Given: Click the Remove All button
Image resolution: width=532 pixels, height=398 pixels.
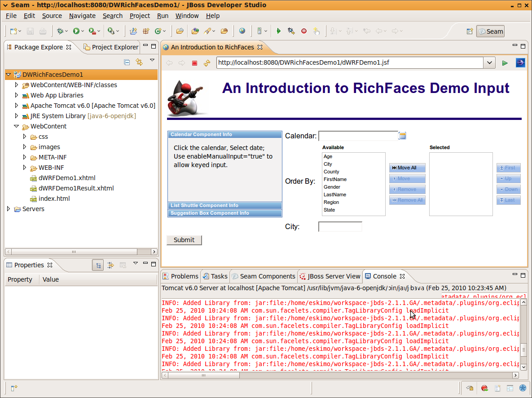Looking at the screenshot, I should click(x=407, y=200).
